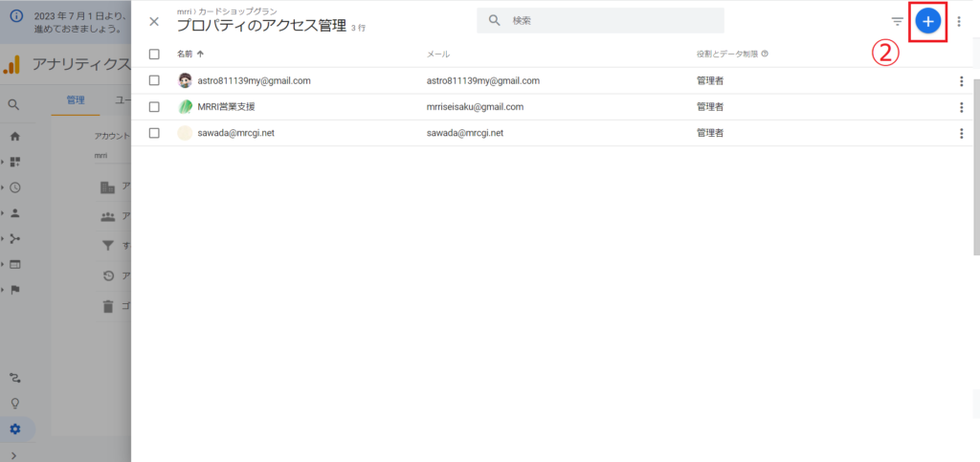Screen dimensions: 980x462
Task: Check the box for astro811139my@gmail.com row
Action: [x=154, y=81]
